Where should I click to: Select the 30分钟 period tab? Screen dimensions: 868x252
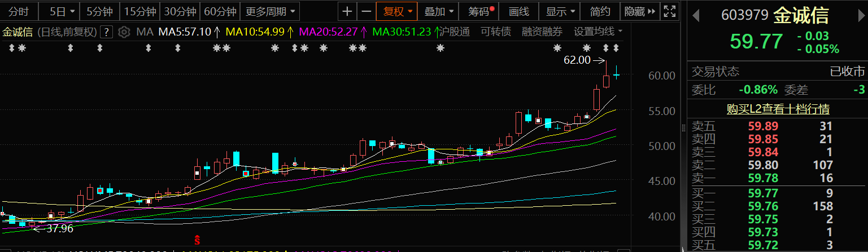coord(180,11)
